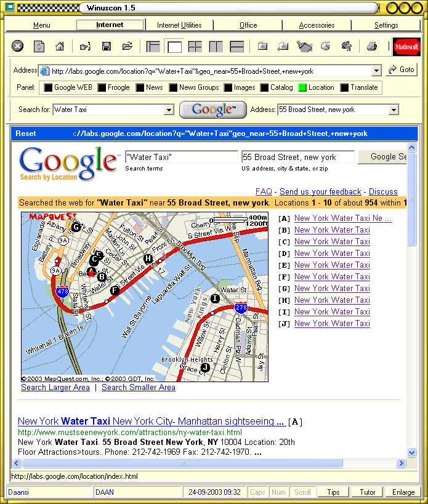Click the Search Smaller Area link
The height and width of the screenshot is (504, 428).
[x=139, y=387]
